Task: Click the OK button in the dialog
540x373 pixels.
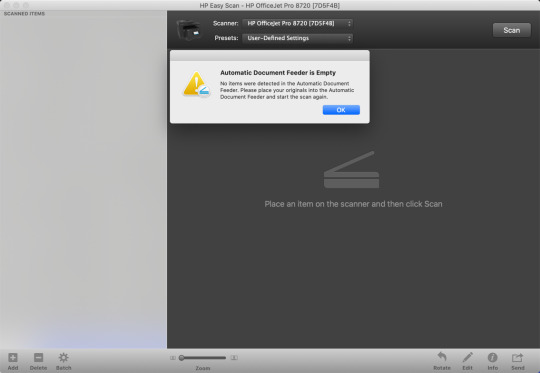Action: (341, 110)
